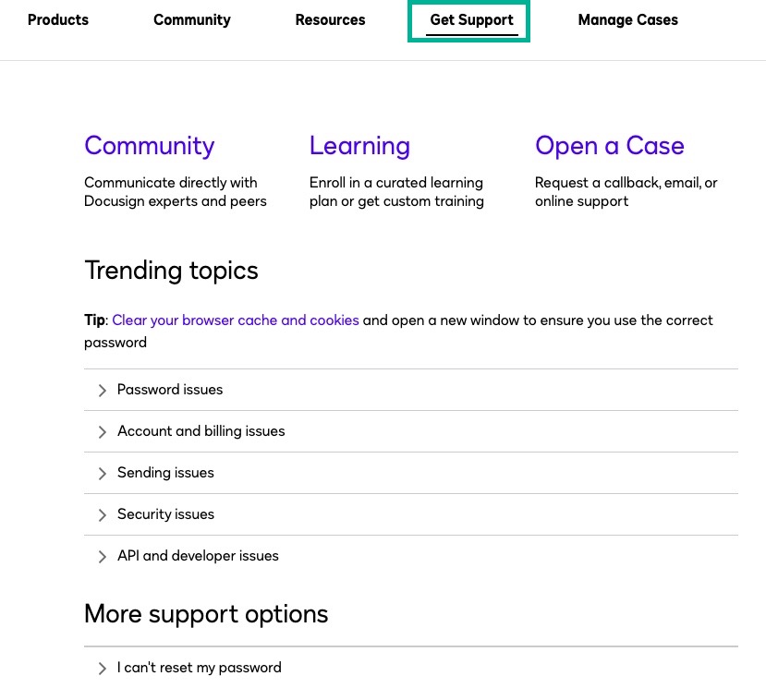This screenshot has width=766, height=700.
Task: Follow the Open a Case heading link
Action: tap(609, 146)
